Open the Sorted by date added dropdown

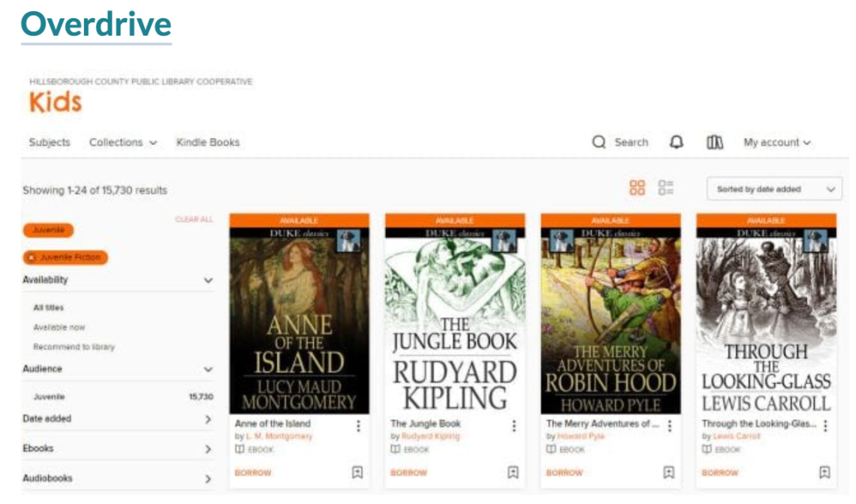(x=774, y=189)
